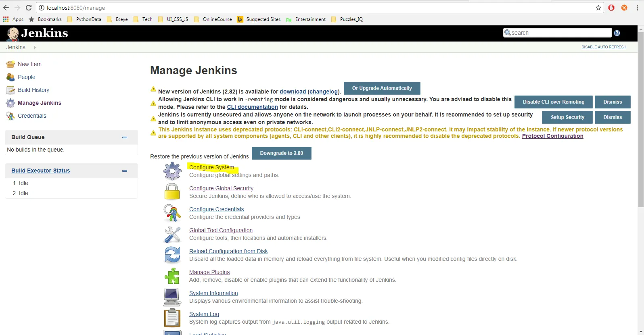
Task: Click the Manage Plugins puzzle piece icon
Action: 172,276
